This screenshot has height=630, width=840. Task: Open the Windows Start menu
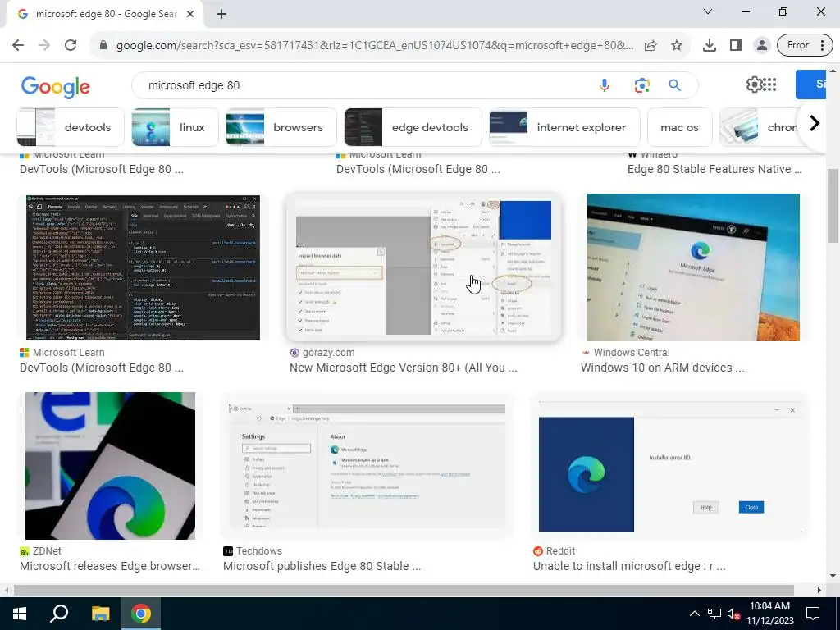[x=20, y=614]
